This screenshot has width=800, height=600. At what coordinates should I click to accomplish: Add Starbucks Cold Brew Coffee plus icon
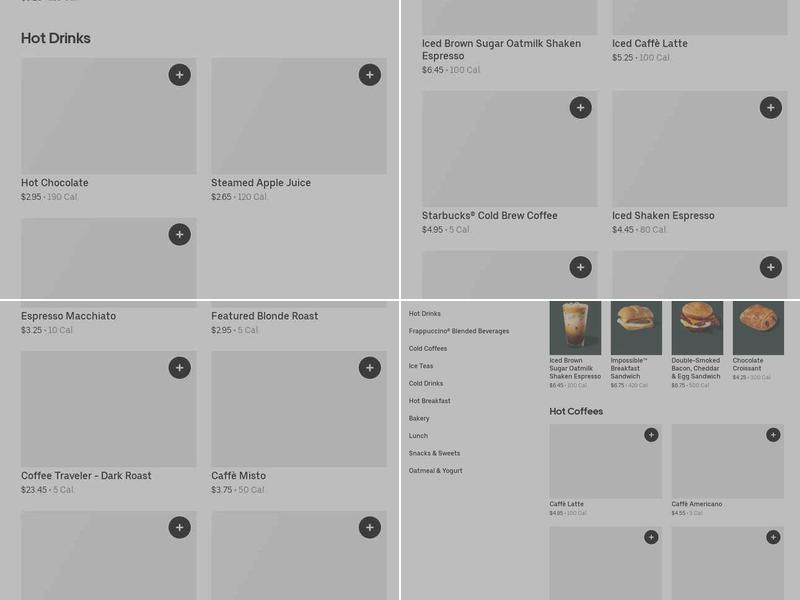click(581, 108)
